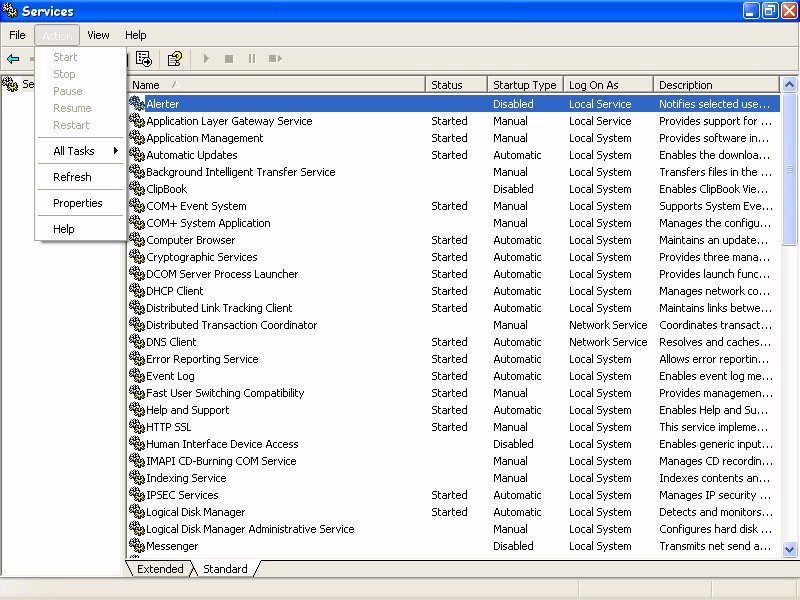
Task: Click the gear icon beside Messenger
Action: point(137,546)
